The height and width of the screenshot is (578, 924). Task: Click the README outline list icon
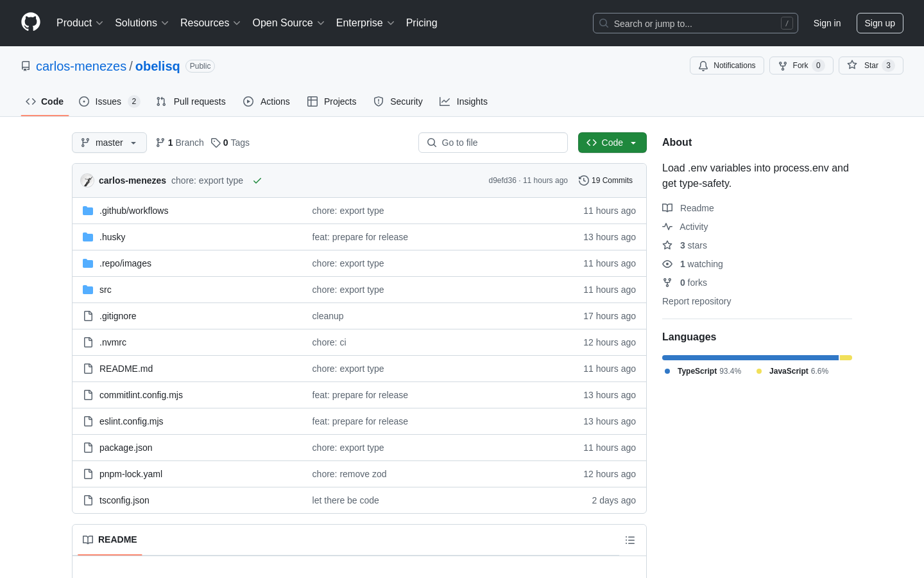pos(630,540)
